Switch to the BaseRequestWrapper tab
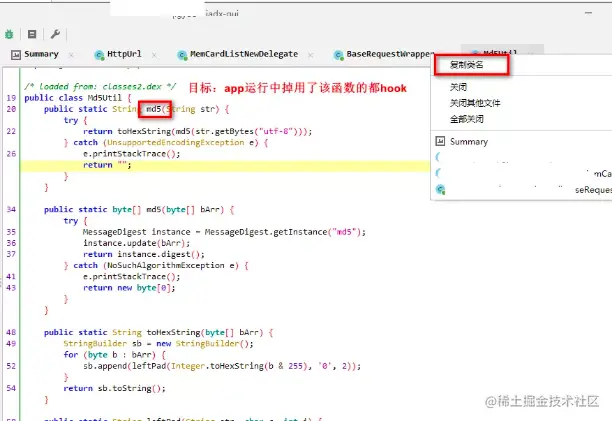Image resolution: width=612 pixels, height=421 pixels. (390, 54)
